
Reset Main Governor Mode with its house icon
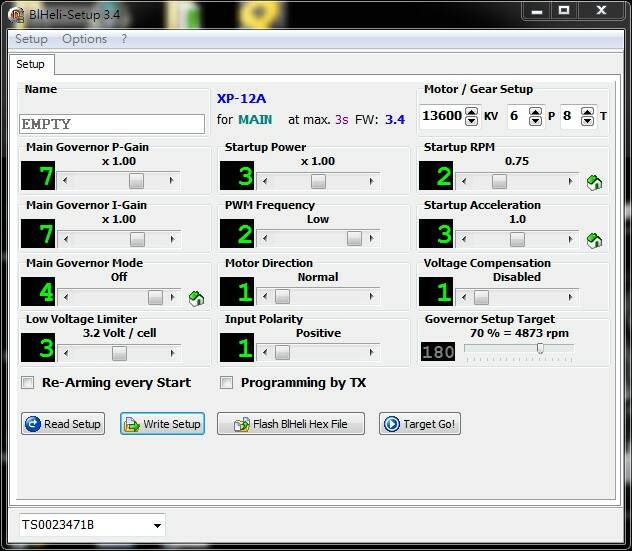coord(196,298)
